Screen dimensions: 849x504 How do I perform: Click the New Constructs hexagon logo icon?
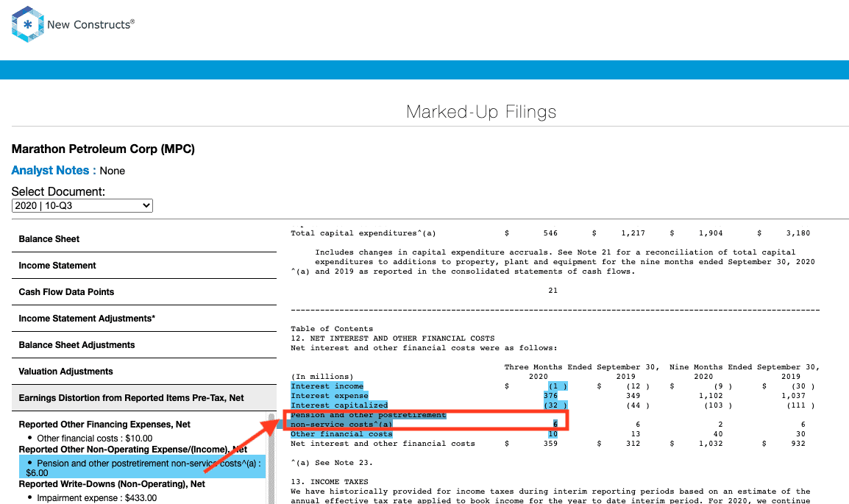(28, 24)
